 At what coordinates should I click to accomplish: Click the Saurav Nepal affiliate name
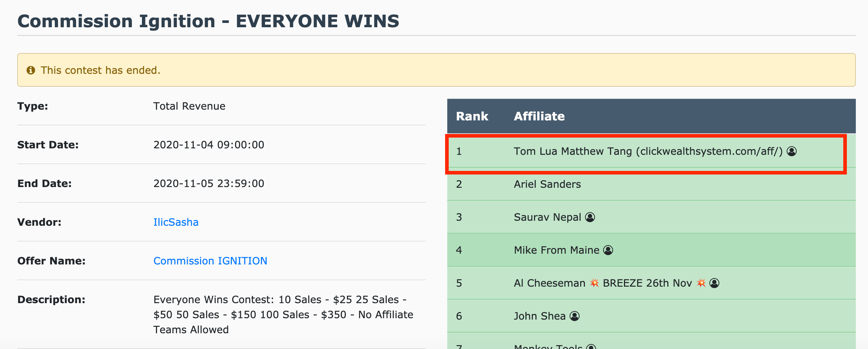(x=547, y=217)
